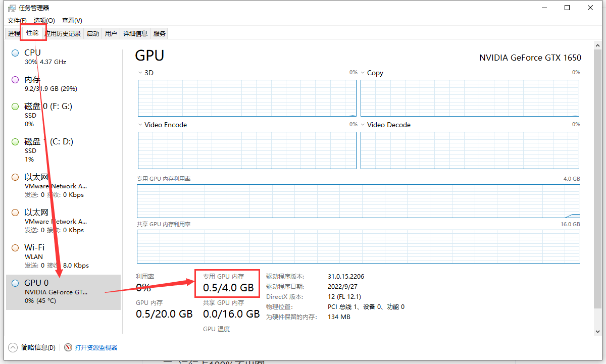Click the GPU 0 circle icon in sidebar

pyautogui.click(x=15, y=283)
